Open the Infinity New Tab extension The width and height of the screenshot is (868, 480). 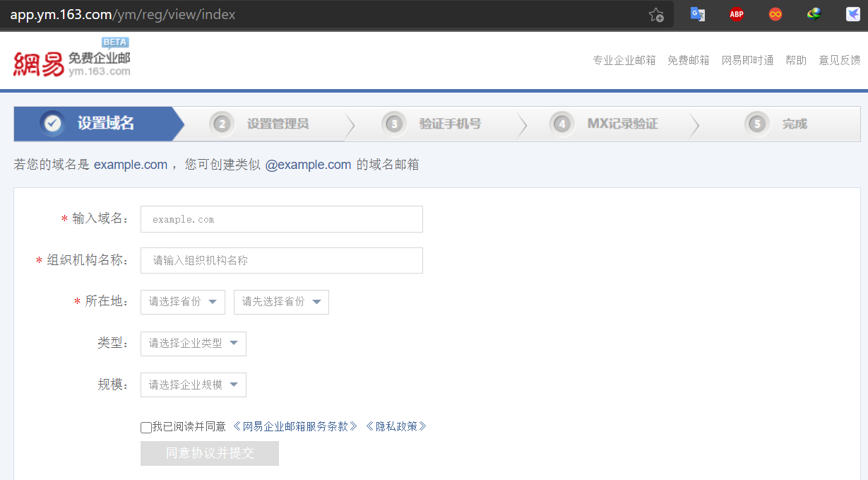pos(775,13)
